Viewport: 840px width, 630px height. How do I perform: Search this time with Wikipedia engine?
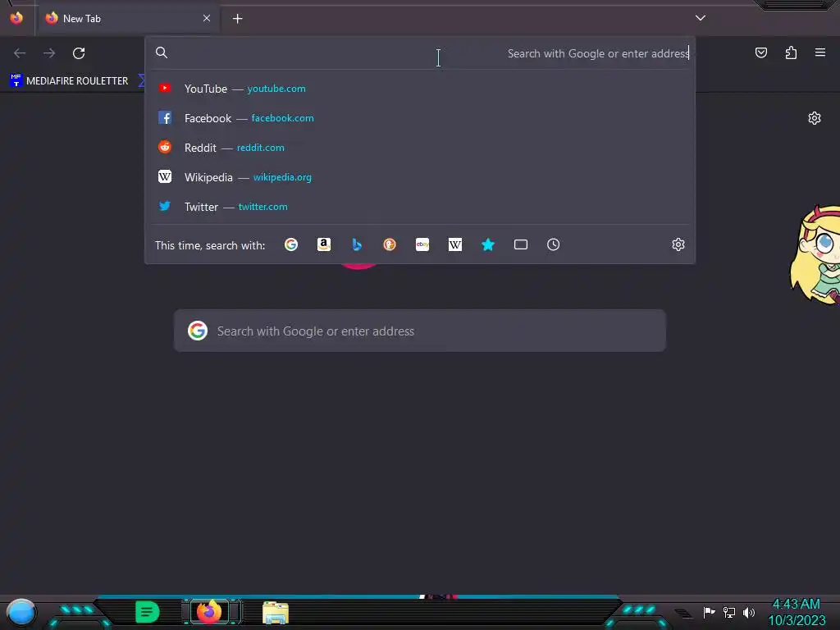point(454,244)
